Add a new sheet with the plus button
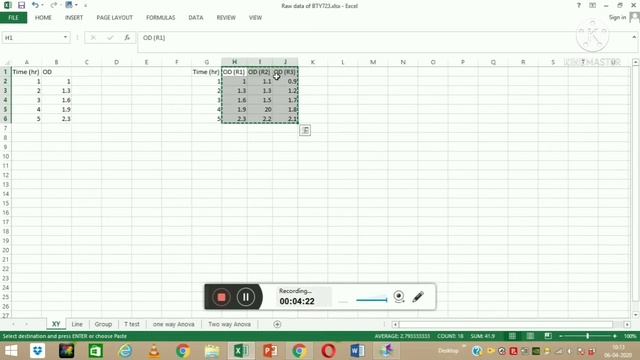This screenshot has height=360, width=640. point(277,324)
